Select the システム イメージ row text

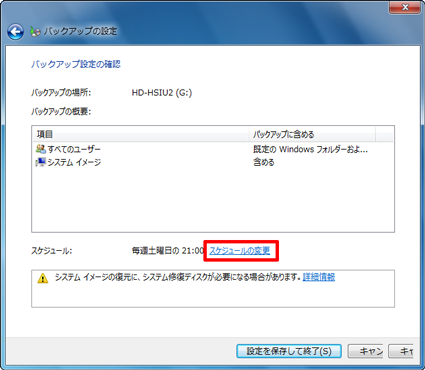coord(74,162)
